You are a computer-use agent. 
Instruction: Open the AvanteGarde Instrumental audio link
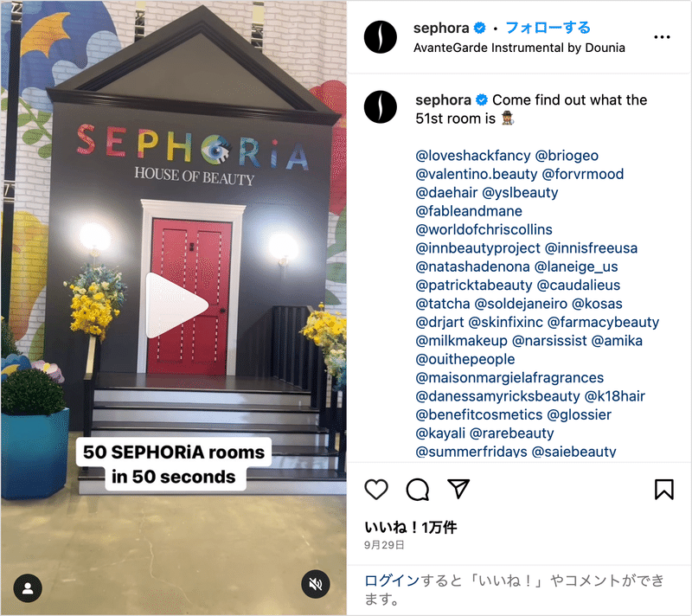pos(519,48)
